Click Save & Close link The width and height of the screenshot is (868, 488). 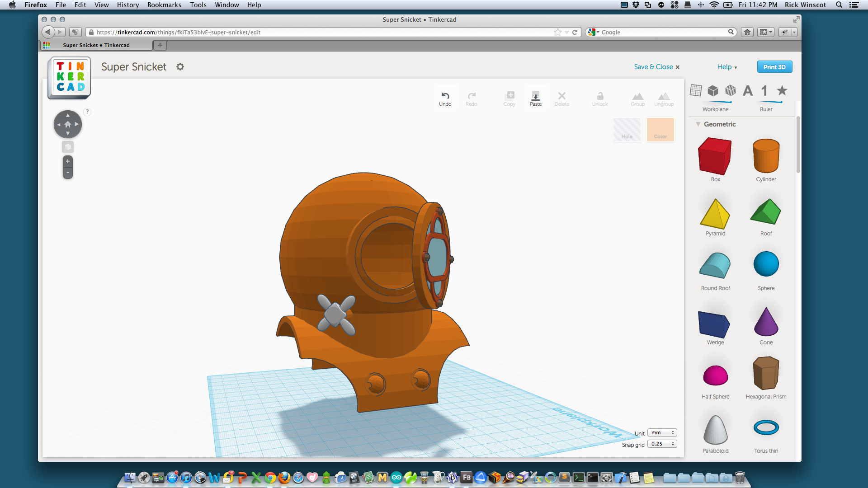[656, 67]
